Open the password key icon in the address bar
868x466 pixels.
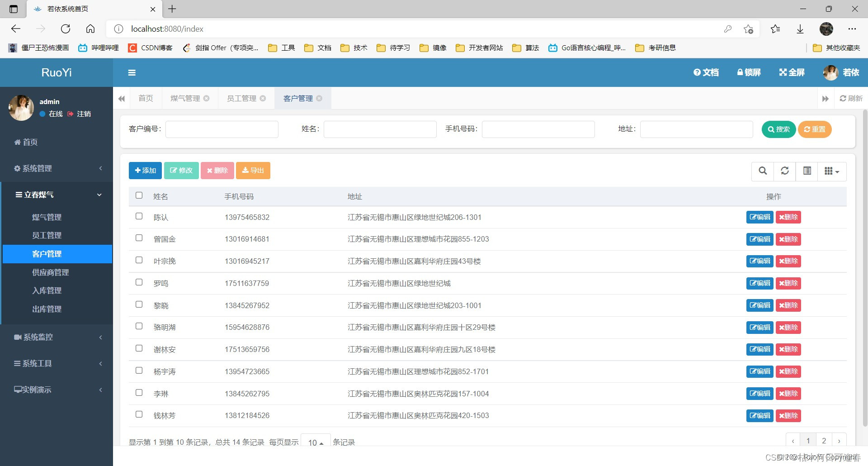(x=728, y=29)
